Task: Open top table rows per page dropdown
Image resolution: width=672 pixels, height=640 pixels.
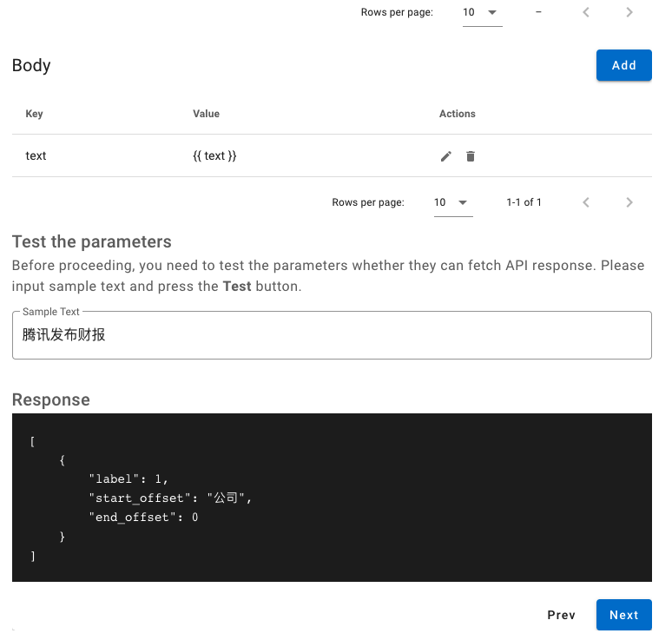Action: [482, 12]
